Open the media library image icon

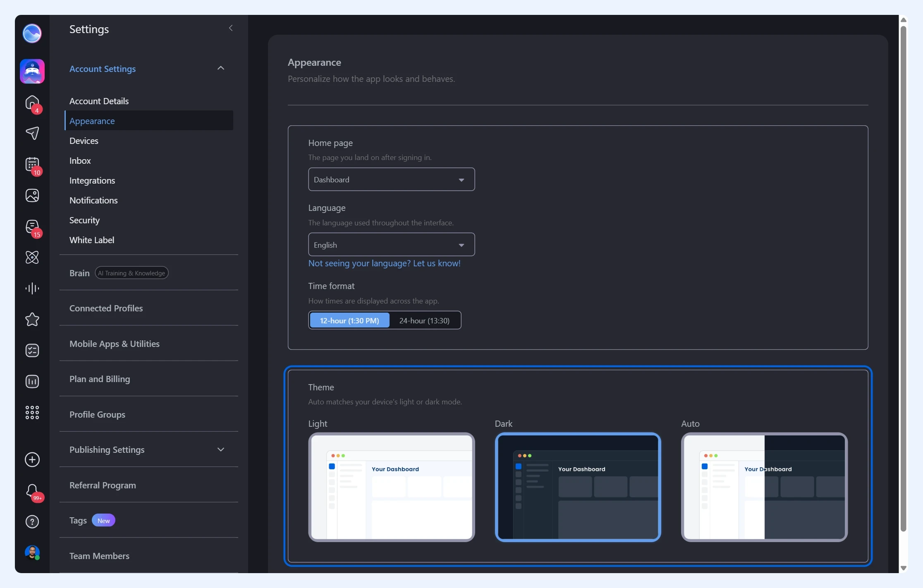[x=32, y=195]
